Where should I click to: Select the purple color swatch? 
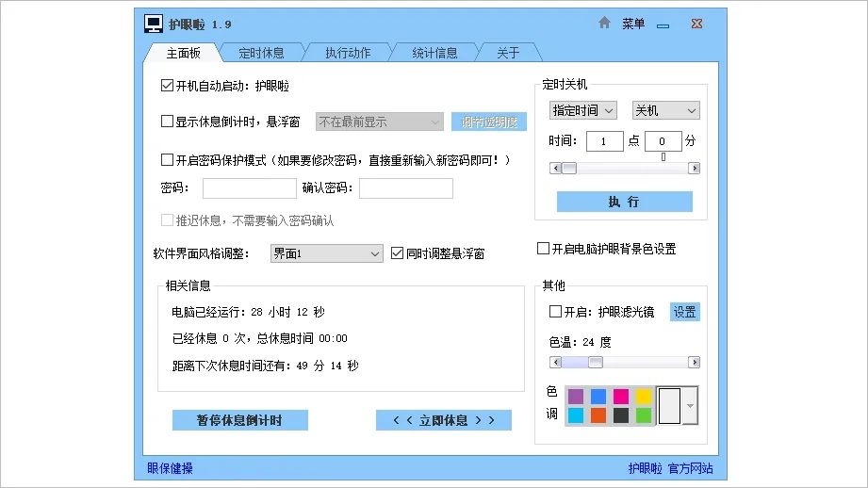pyautogui.click(x=576, y=397)
